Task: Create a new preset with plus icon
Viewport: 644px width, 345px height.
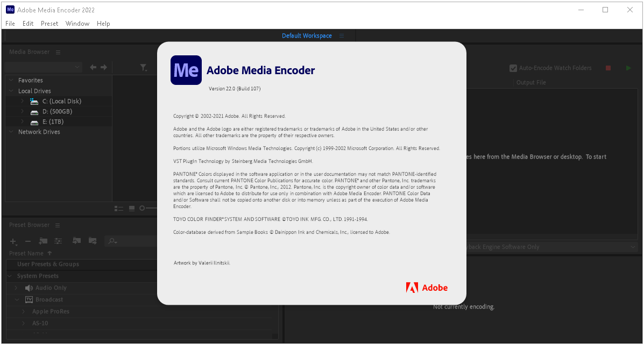Action: pos(13,241)
